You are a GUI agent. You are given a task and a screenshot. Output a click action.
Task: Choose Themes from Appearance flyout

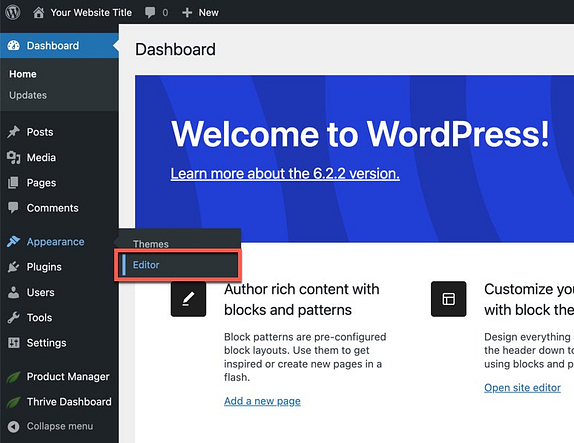click(151, 244)
